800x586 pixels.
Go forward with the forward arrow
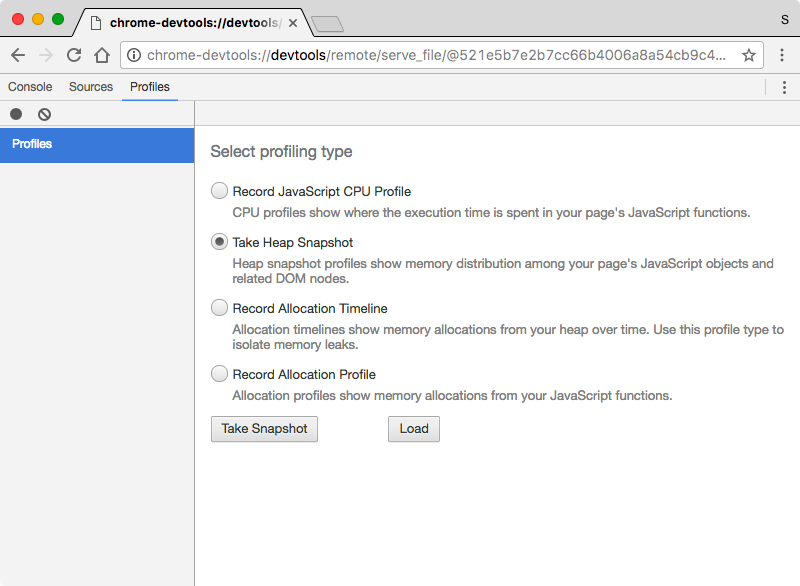coord(46,55)
